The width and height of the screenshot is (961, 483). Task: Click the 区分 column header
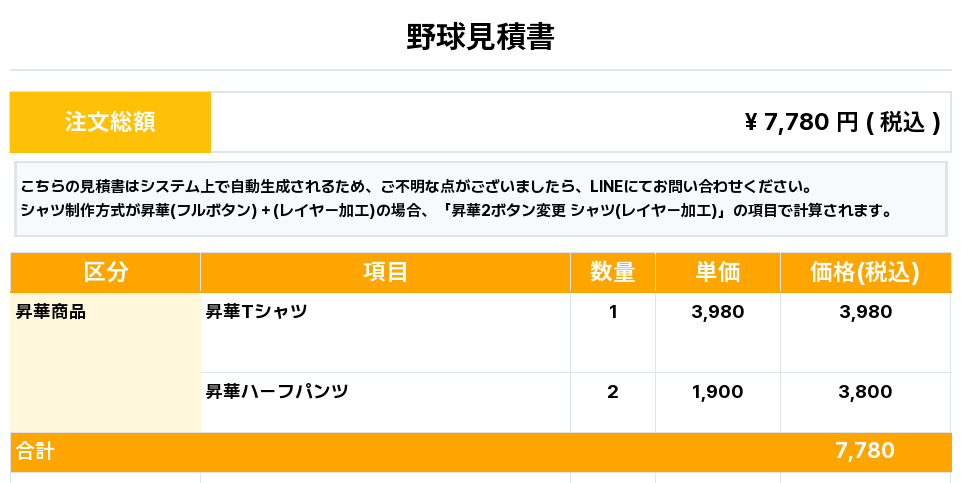tap(105, 272)
